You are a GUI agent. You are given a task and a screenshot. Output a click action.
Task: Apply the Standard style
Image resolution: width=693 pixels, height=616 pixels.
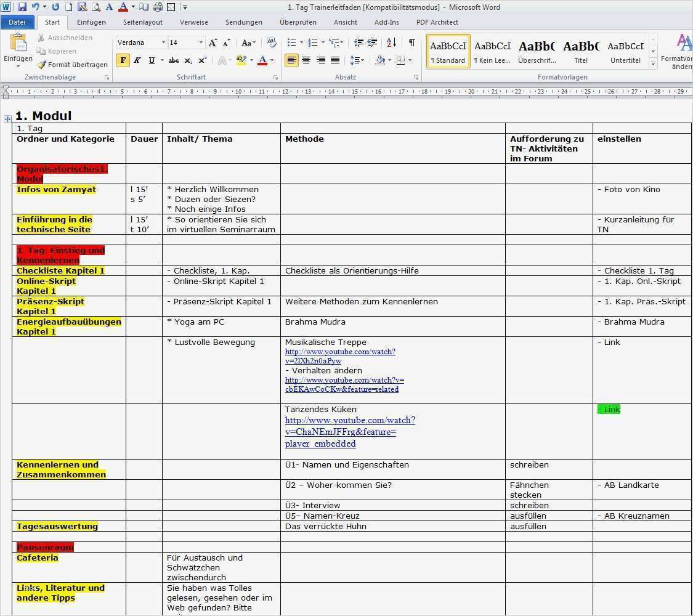[448, 51]
